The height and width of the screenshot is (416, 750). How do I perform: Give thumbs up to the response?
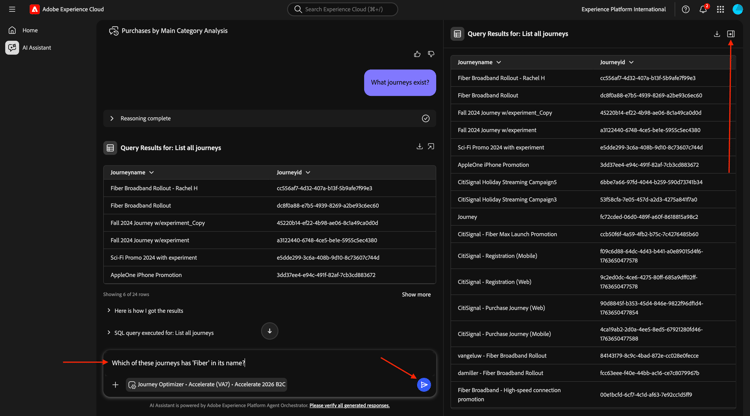click(x=417, y=54)
